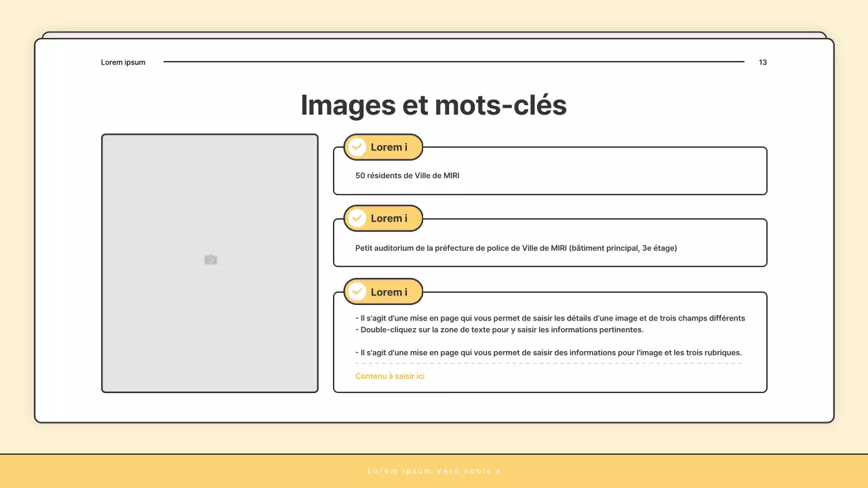The width and height of the screenshot is (868, 488).
Task: Click the header line beside "Lorem ipsum"
Action: pos(453,62)
